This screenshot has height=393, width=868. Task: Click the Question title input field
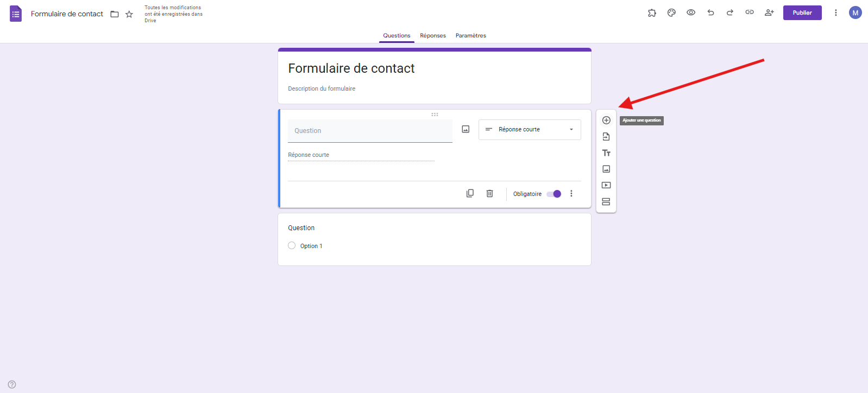tap(370, 131)
